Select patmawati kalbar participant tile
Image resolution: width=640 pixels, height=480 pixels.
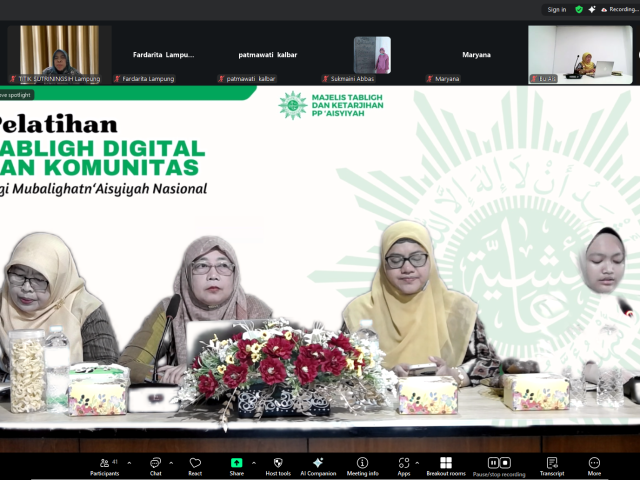(268, 55)
